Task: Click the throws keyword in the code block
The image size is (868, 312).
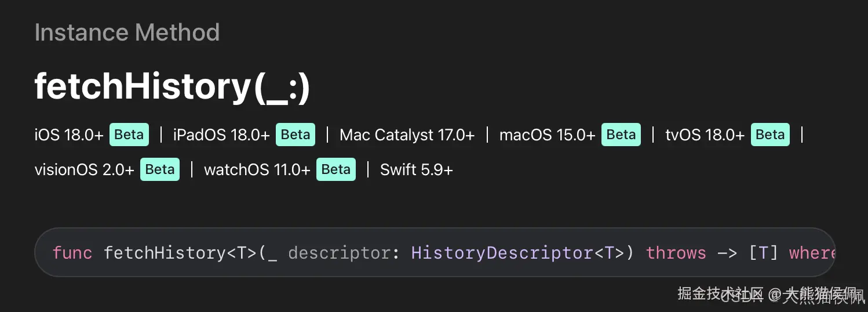Action: pyautogui.click(x=676, y=253)
